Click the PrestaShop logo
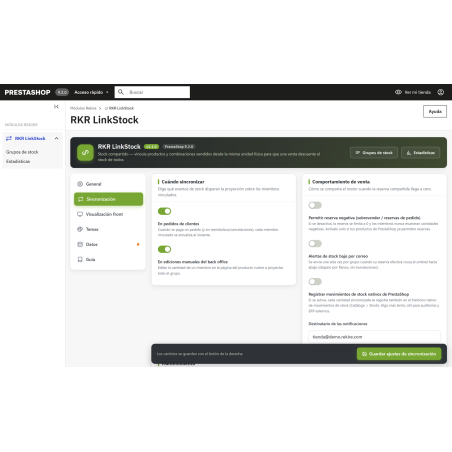The height and width of the screenshot is (452, 452). point(27,92)
